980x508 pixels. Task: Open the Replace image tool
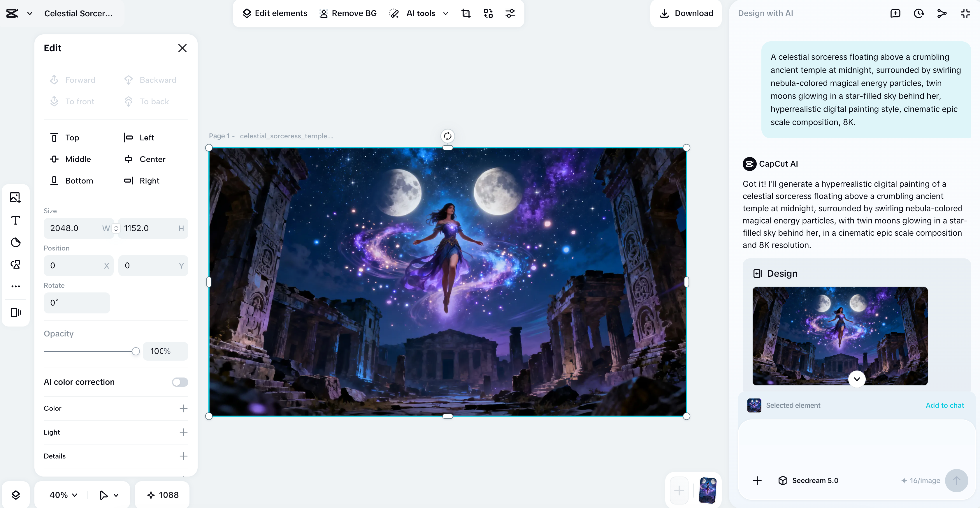[488, 13]
